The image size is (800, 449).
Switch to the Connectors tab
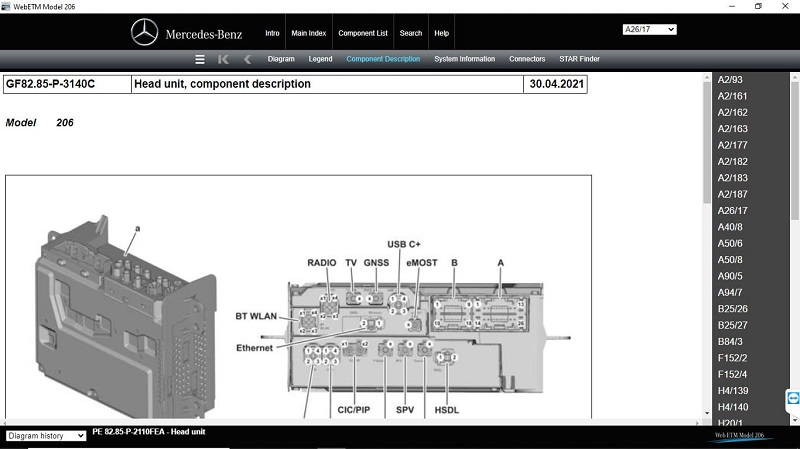tap(527, 59)
